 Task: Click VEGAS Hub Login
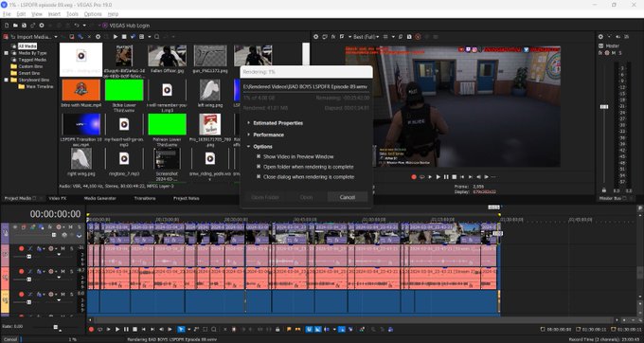pos(126,26)
